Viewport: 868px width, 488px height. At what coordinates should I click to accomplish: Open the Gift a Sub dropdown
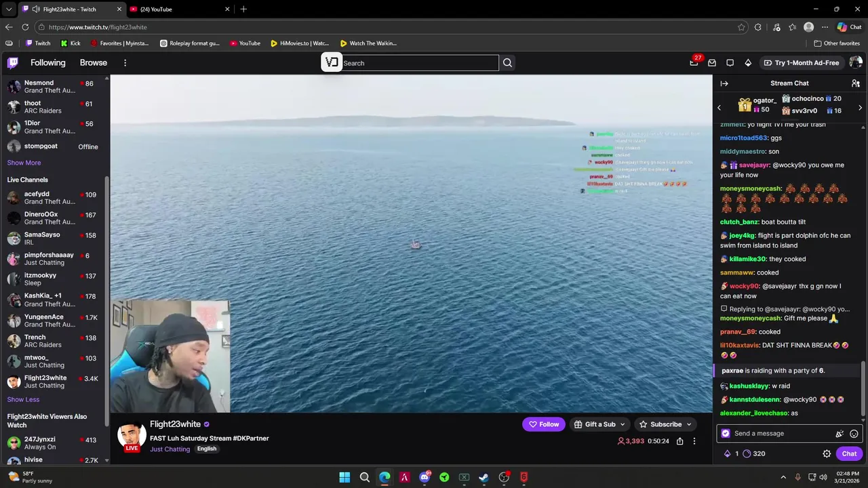pyautogui.click(x=599, y=424)
